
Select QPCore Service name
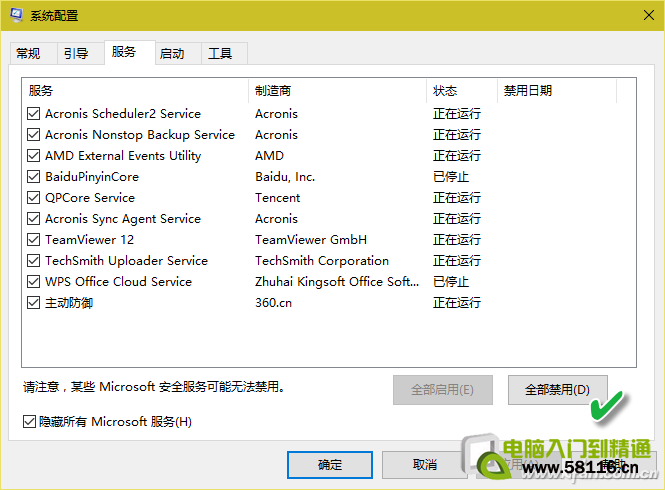click(90, 198)
